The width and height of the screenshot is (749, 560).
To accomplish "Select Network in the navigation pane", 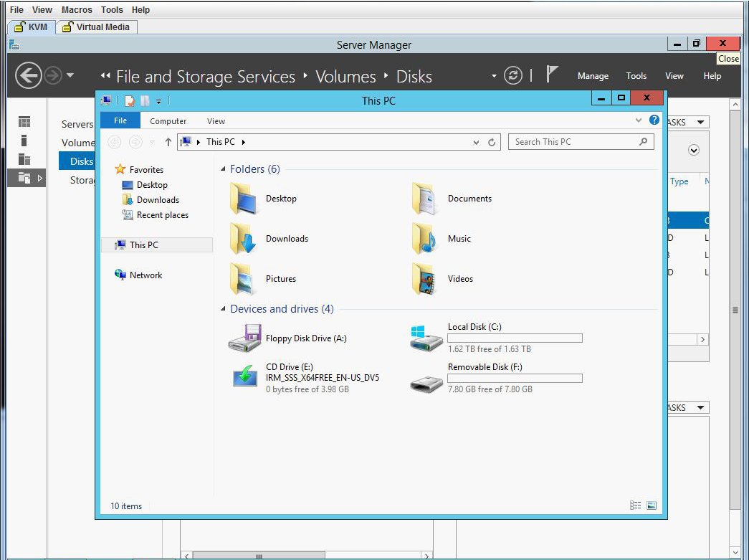I will coord(145,275).
